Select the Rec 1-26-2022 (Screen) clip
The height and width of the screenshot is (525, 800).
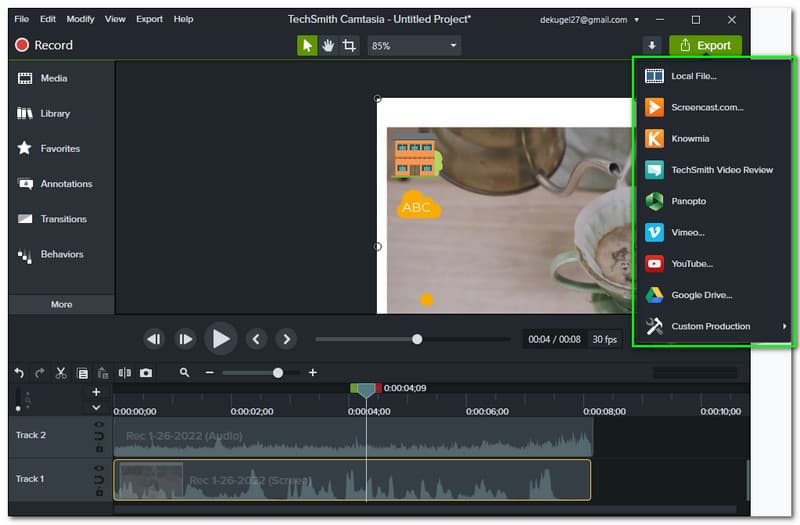pyautogui.click(x=353, y=480)
